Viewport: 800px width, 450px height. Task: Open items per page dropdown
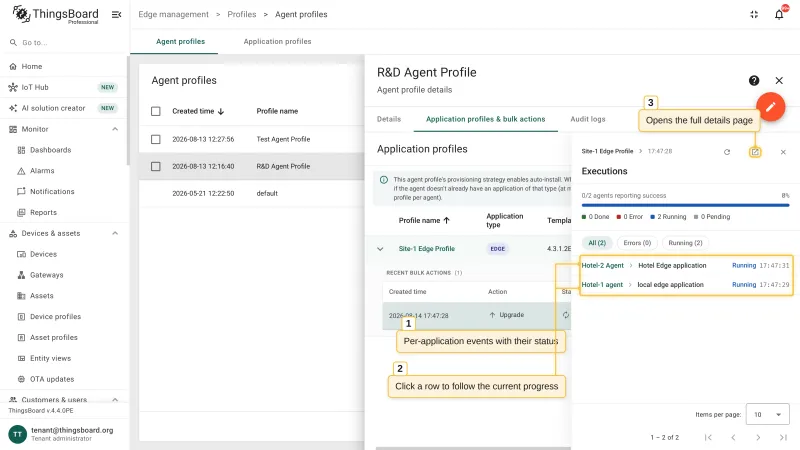point(767,414)
